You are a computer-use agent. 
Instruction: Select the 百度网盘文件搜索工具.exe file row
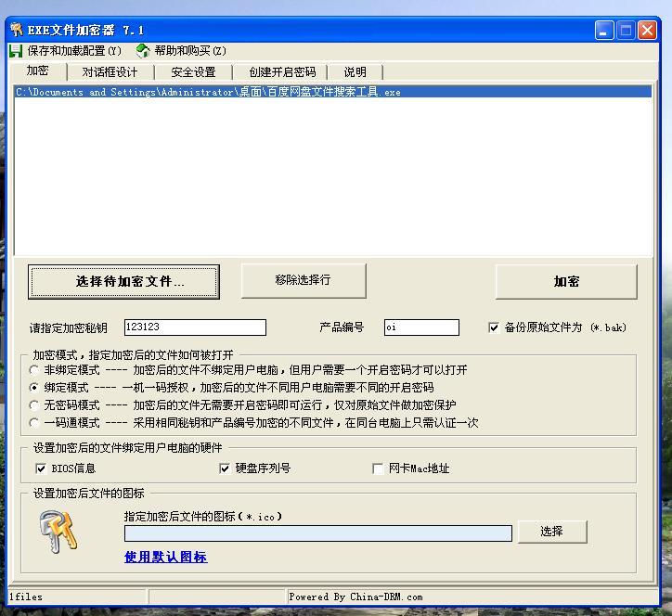333,92
